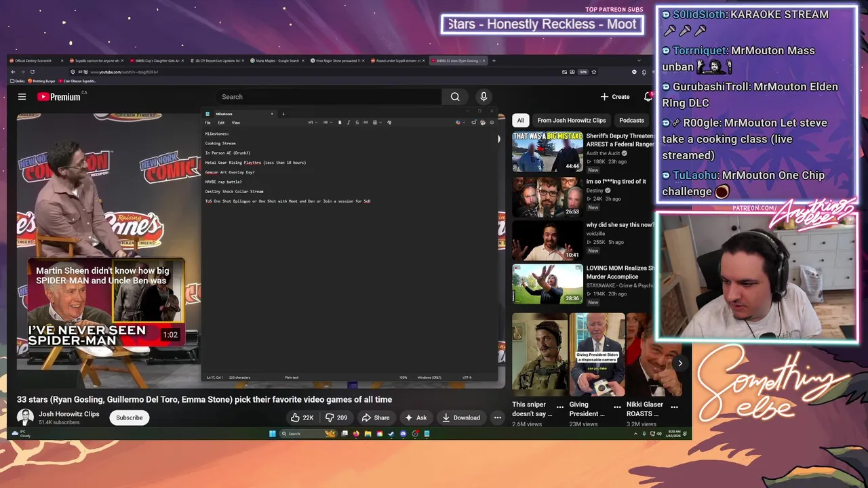This screenshot has height=488, width=868.
Task: Close the Milestones tab in Notepad
Action: 272,114
